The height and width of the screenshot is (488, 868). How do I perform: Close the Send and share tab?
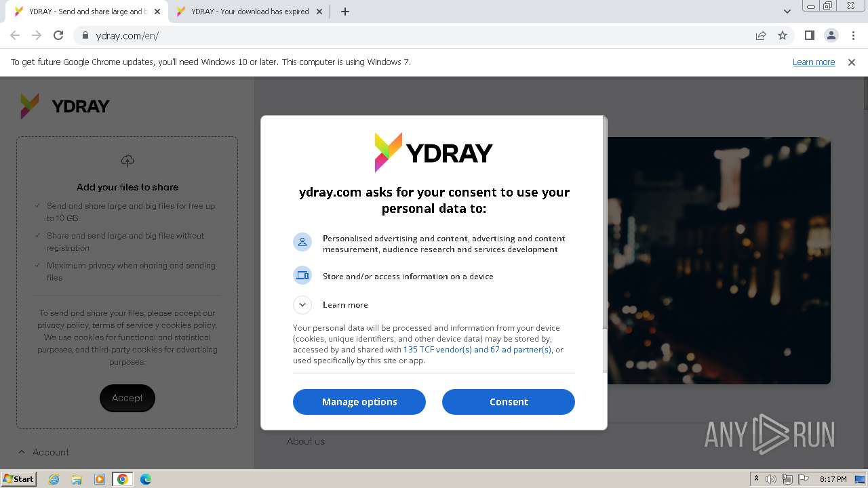pyautogui.click(x=157, y=12)
